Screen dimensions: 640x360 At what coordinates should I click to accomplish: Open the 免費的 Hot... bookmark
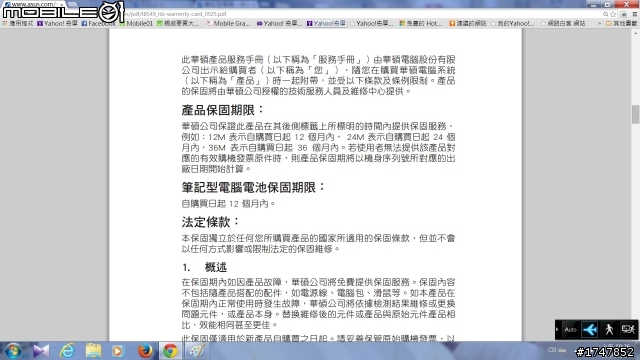click(420, 23)
